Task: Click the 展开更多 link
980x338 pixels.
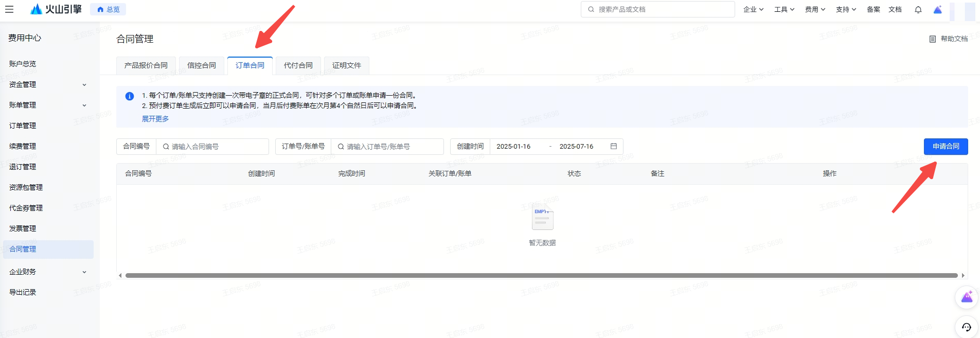Action: point(155,119)
